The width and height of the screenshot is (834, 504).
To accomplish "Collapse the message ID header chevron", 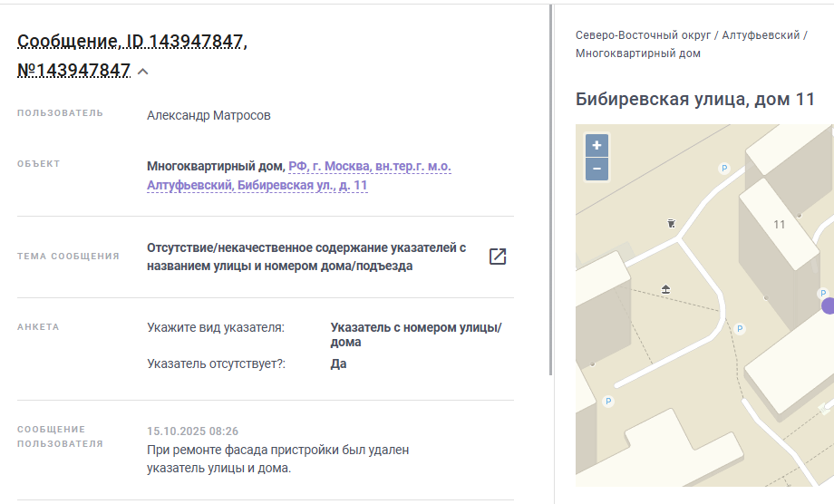I will coord(143,72).
